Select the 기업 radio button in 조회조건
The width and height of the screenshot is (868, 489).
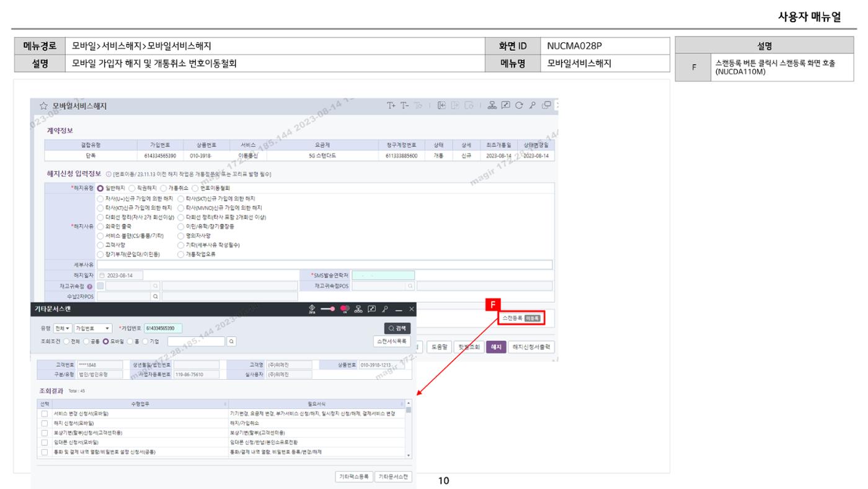click(x=145, y=341)
